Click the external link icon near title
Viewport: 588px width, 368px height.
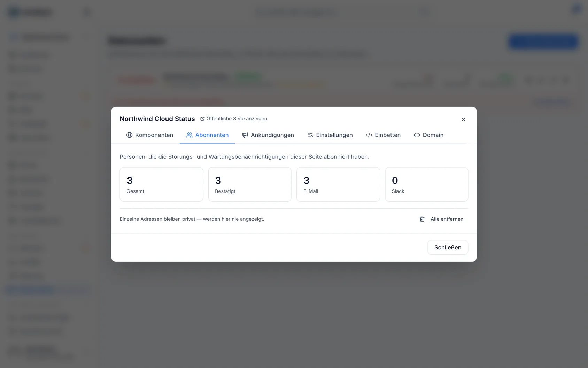pyautogui.click(x=202, y=119)
